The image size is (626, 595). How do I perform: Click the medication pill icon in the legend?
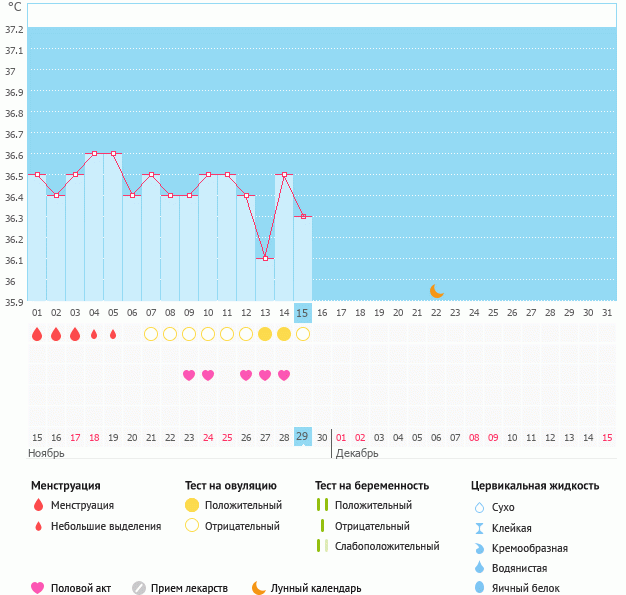coord(139,588)
